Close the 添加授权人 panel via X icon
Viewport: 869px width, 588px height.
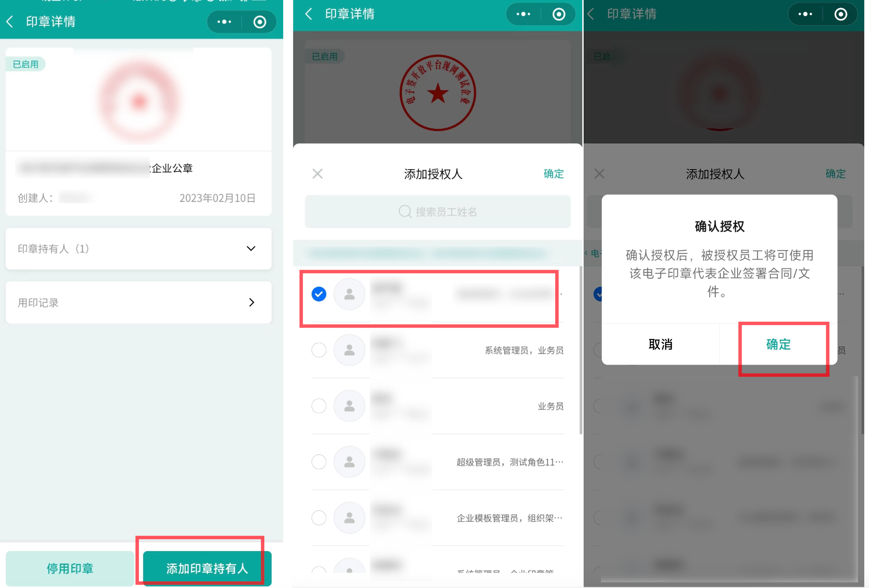(318, 174)
